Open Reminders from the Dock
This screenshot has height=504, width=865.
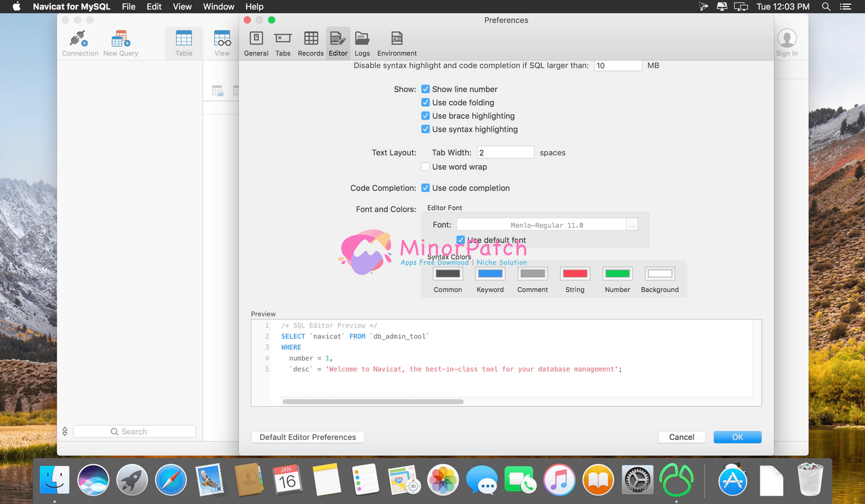(366, 480)
